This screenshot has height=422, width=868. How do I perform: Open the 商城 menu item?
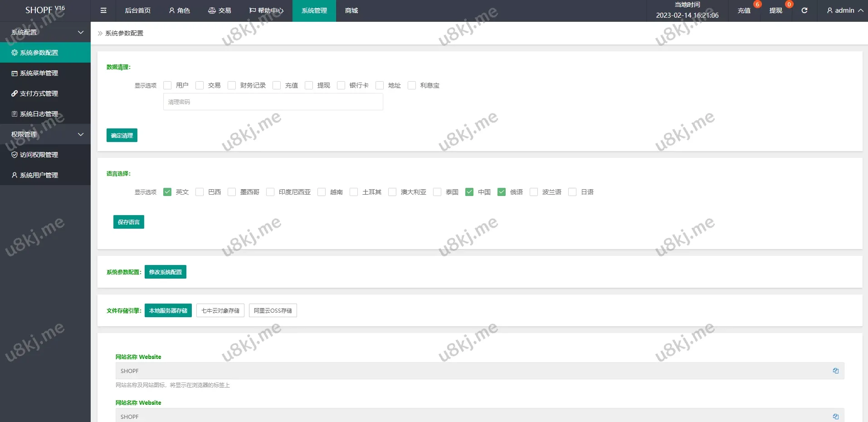pos(351,10)
